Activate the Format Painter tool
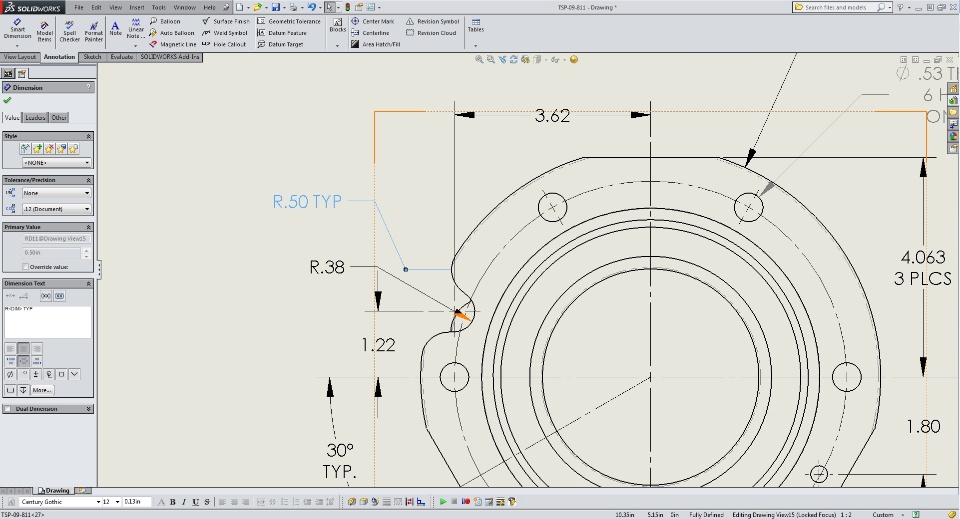The width and height of the screenshot is (960, 519). 94,33
